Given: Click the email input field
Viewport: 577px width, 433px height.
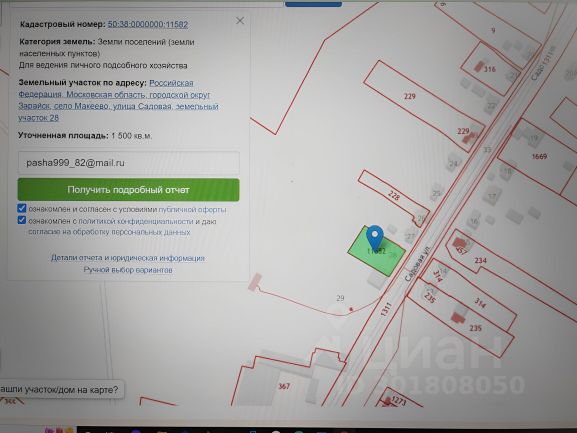Looking at the screenshot, I should tap(128, 163).
